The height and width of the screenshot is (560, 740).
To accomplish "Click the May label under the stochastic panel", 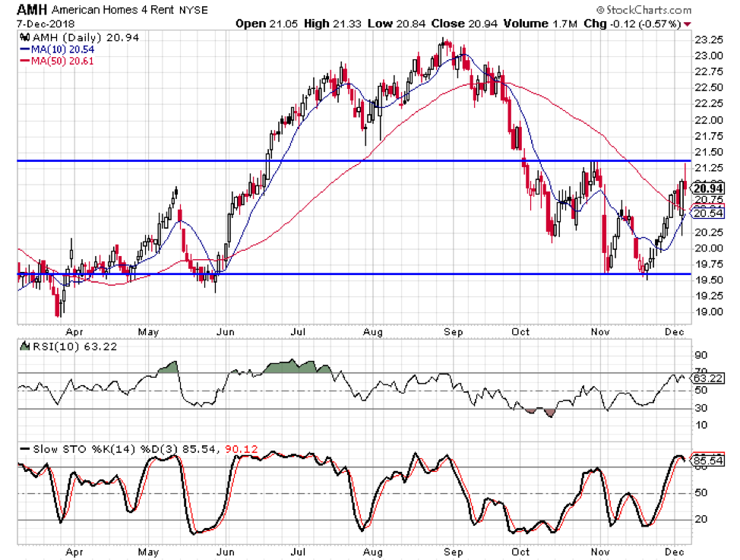I will click(x=148, y=552).
